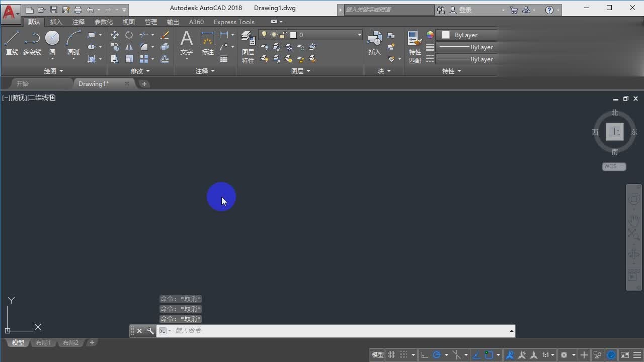The height and width of the screenshot is (362, 644).
Task: Click the Erase tool icon
Action: tap(165, 35)
